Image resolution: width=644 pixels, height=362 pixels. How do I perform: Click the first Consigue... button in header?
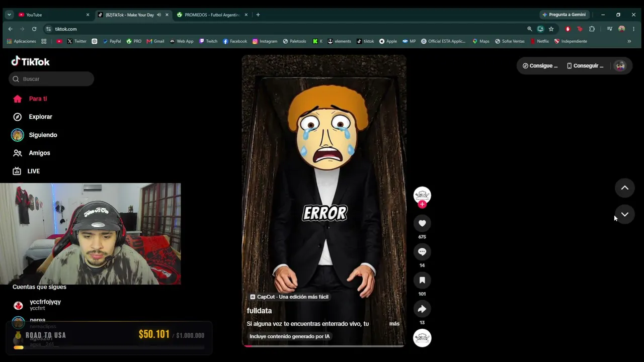(540, 66)
